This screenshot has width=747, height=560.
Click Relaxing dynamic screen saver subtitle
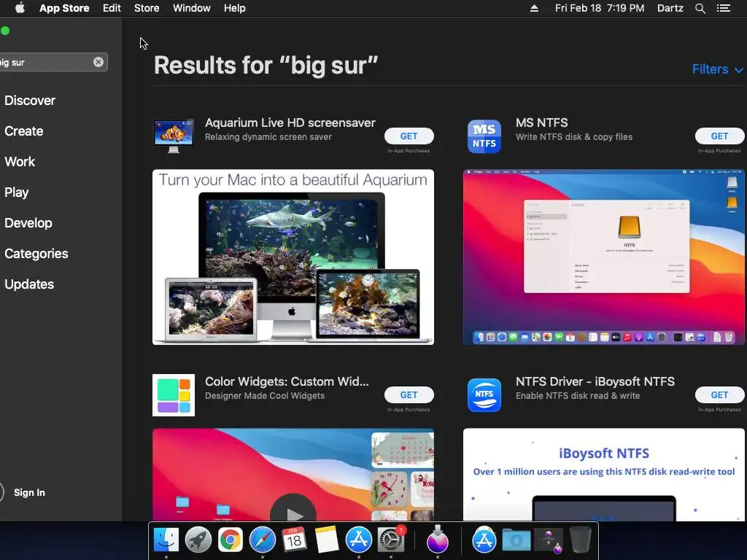(268, 137)
